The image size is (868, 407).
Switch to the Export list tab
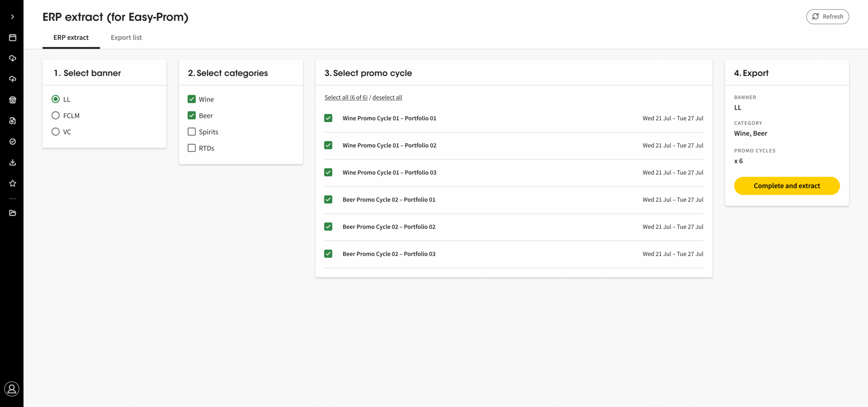point(126,38)
